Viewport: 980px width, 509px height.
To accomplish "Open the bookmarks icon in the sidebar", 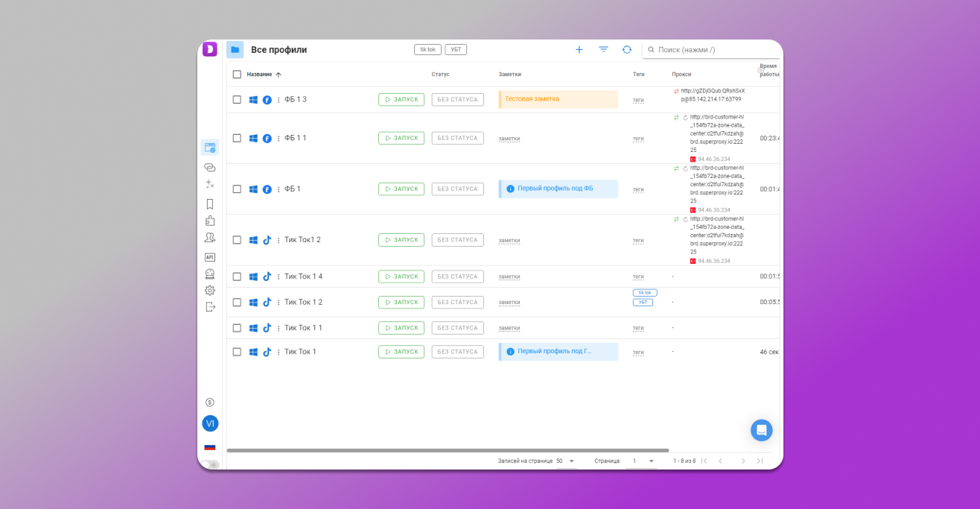I will click(x=210, y=203).
